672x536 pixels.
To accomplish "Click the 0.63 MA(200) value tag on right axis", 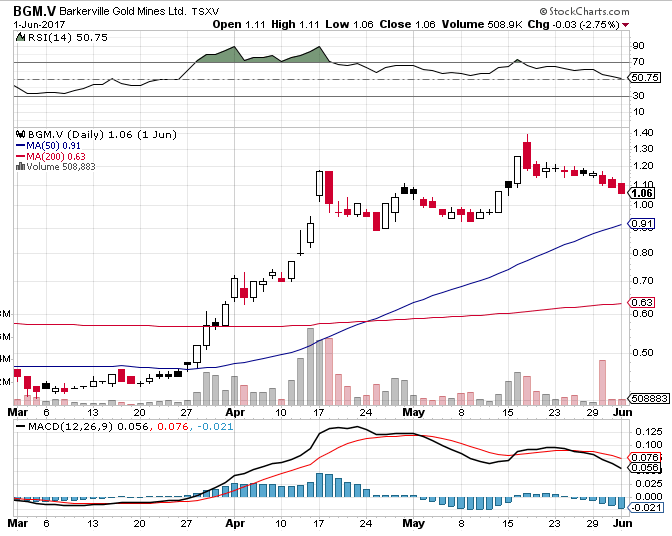I will point(642,302).
